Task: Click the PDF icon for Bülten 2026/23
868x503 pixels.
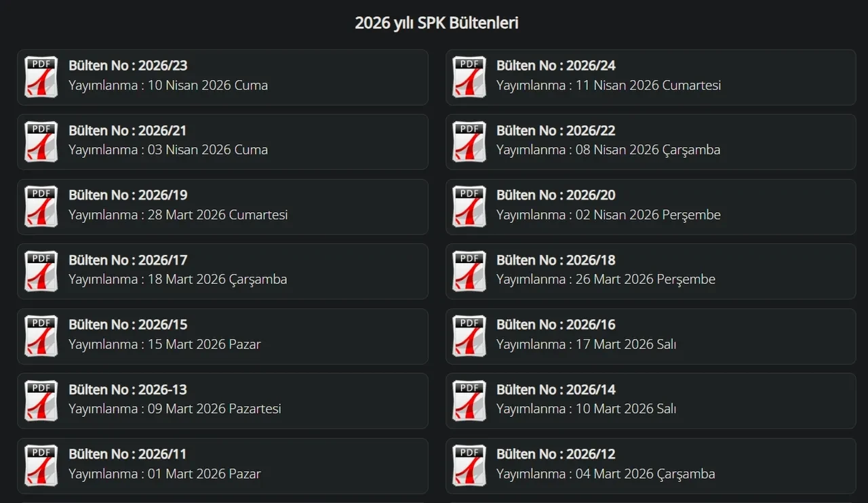Action: [41, 77]
